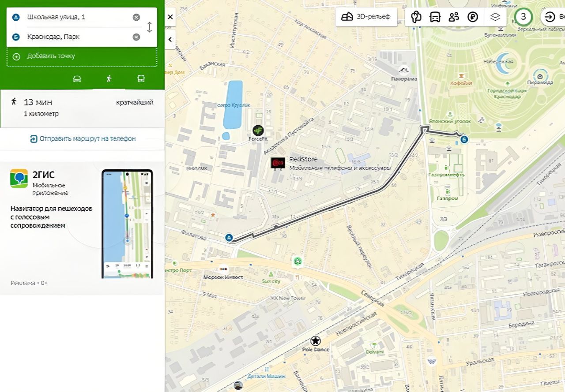Open the map layers stack menu
The image size is (565, 392).
point(495,17)
